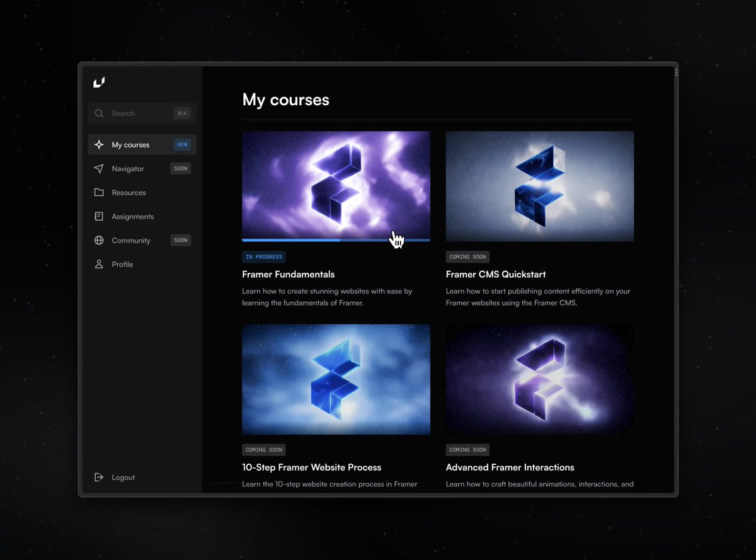756x560 pixels.
Task: Open the Framer Fundamentals course link
Action: pyautogui.click(x=288, y=274)
